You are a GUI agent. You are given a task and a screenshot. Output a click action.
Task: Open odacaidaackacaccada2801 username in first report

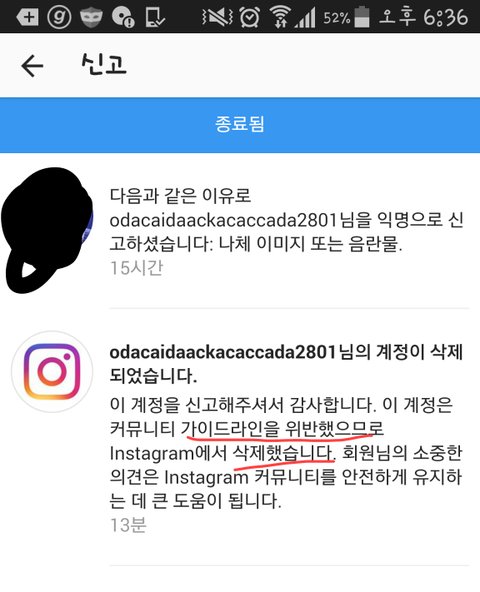223,220
